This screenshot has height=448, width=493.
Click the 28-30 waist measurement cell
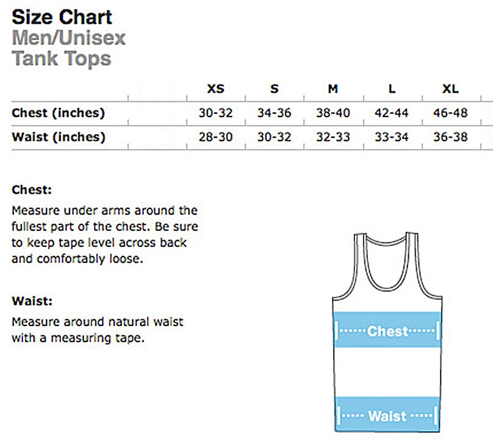(x=216, y=137)
